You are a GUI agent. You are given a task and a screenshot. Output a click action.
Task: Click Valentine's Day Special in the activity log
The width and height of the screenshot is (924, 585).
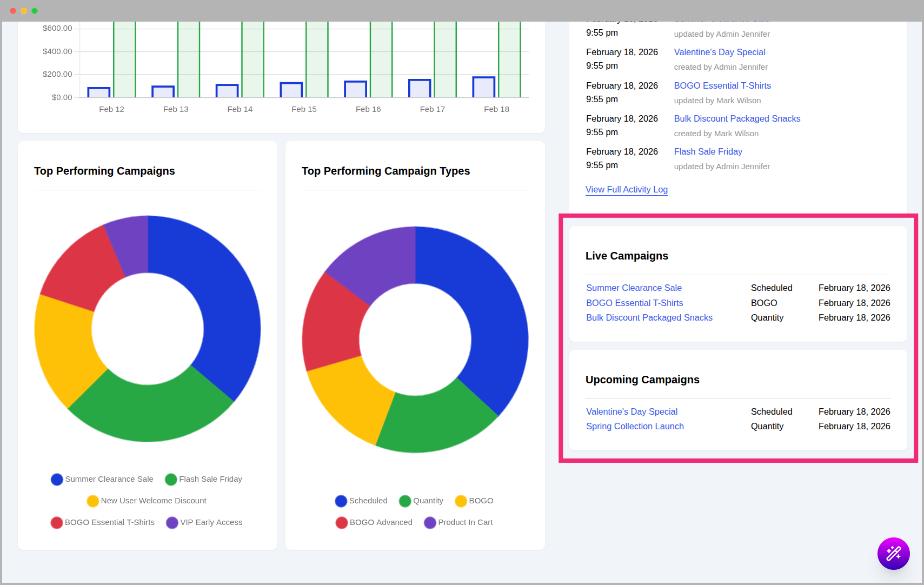coord(719,52)
